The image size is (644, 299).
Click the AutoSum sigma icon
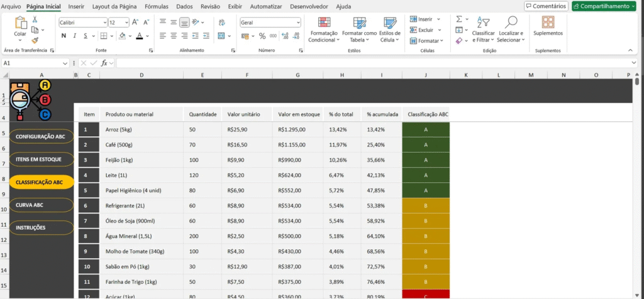459,19
